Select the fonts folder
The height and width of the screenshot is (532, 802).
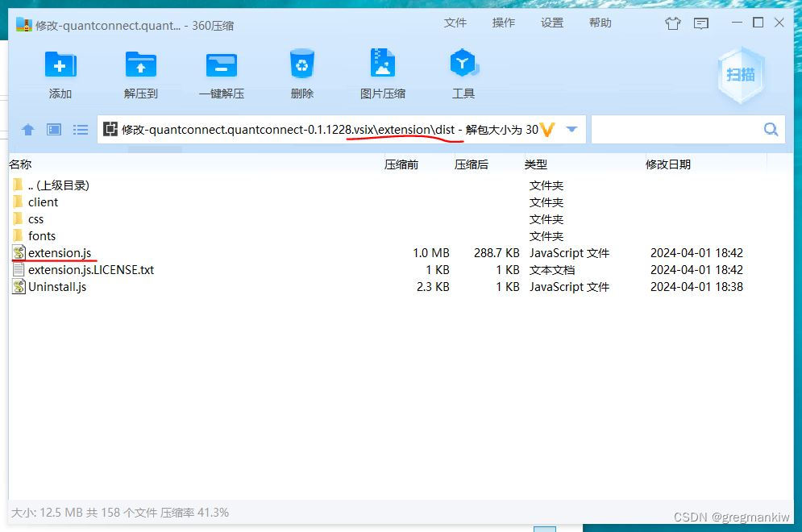(x=401, y=236)
